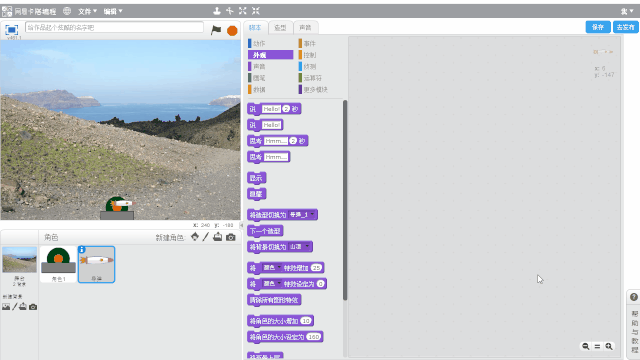The image size is (640, 360).
Task: Click the blocks palette vertical scrollbar
Action: [x=345, y=200]
